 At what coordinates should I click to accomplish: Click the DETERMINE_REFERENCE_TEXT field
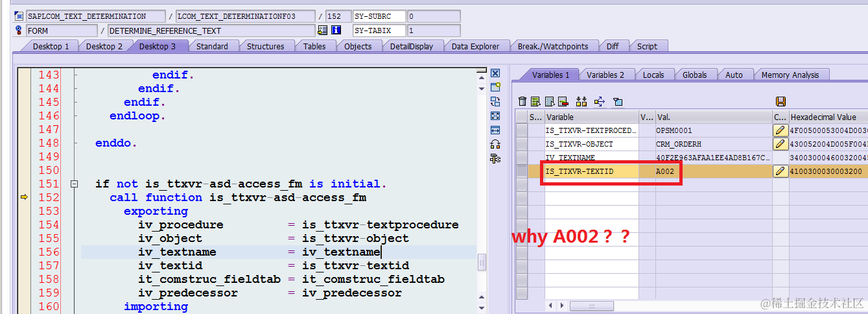[x=211, y=30]
